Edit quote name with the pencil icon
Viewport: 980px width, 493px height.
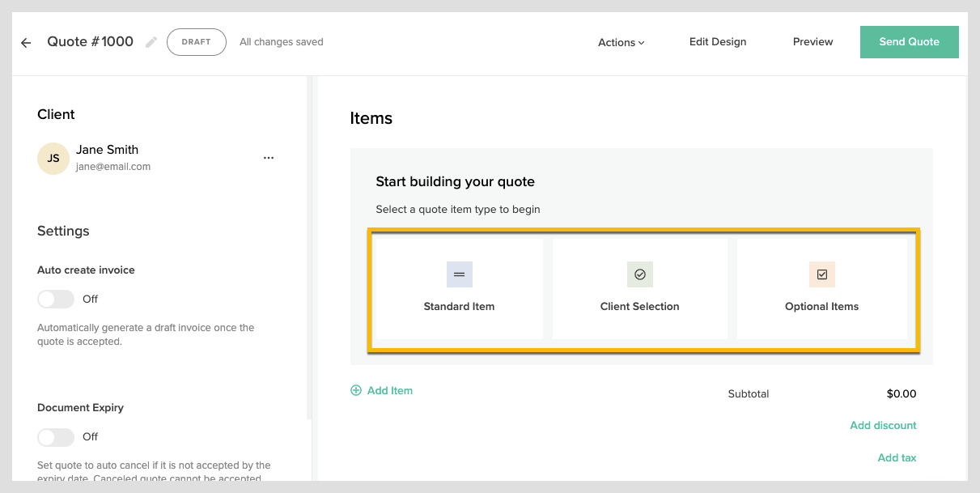coord(151,42)
